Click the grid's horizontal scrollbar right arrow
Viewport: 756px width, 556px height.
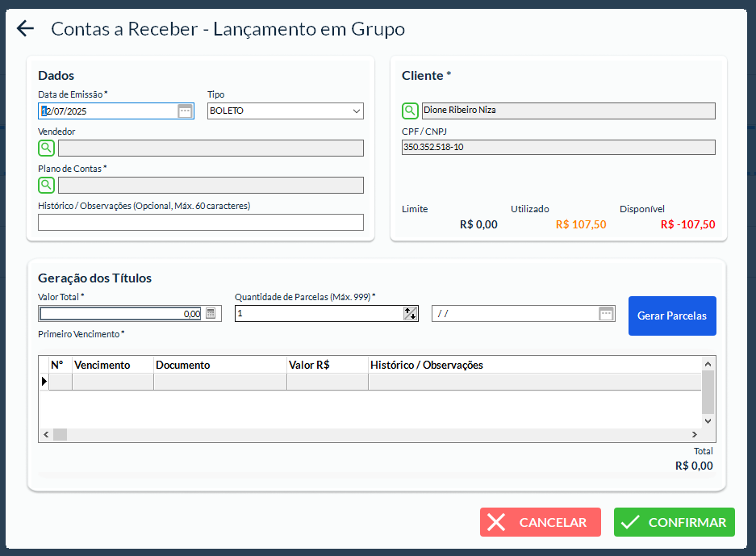[695, 435]
